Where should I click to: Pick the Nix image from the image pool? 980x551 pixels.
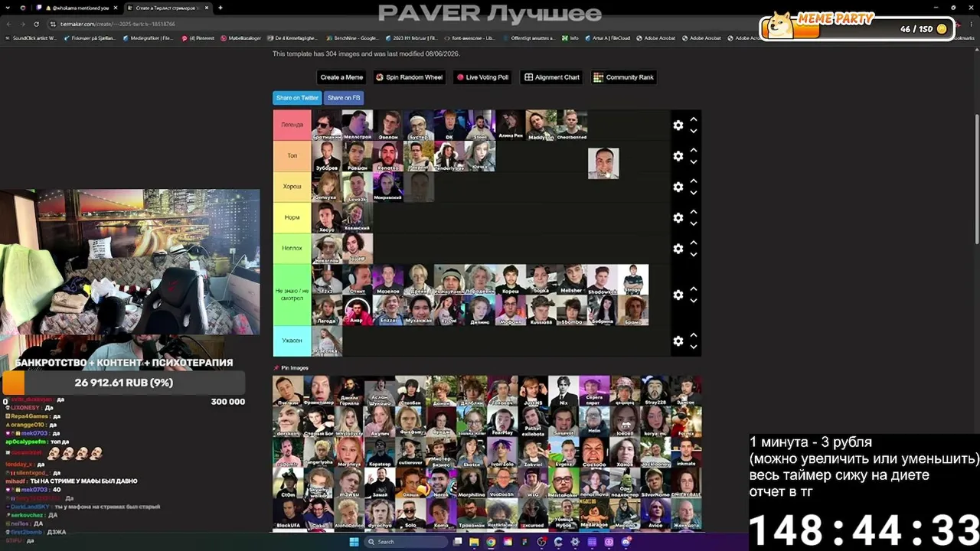pyautogui.click(x=563, y=391)
